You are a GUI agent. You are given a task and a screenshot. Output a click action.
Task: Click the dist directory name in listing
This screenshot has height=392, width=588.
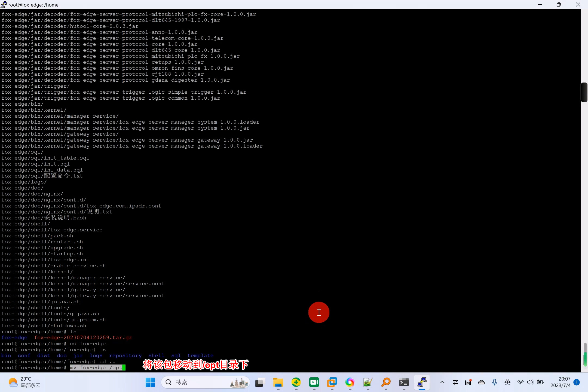(44, 356)
